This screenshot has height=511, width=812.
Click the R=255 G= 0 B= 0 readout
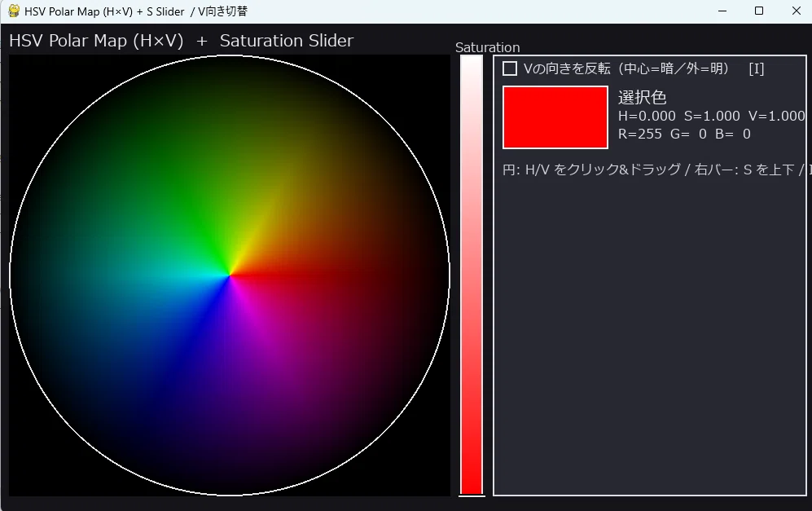[684, 134]
